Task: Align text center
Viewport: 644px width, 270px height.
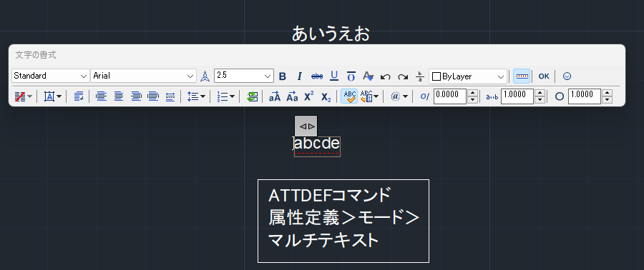Action: click(118, 96)
